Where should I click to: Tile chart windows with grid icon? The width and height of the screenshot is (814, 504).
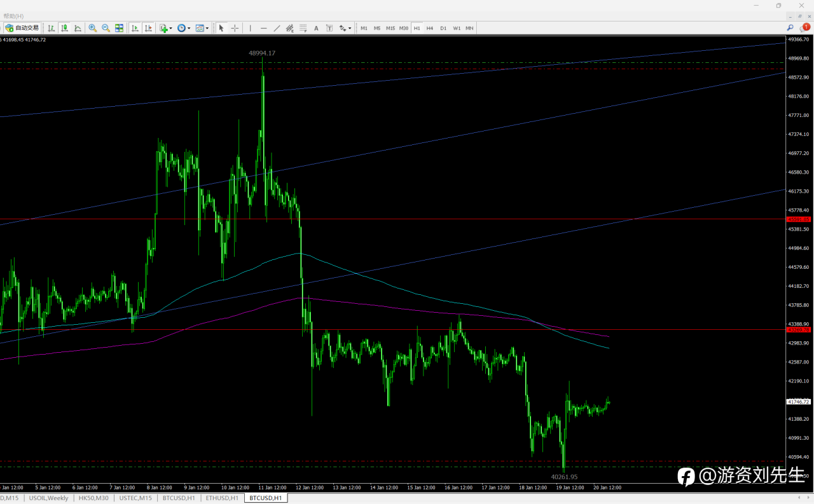click(119, 28)
